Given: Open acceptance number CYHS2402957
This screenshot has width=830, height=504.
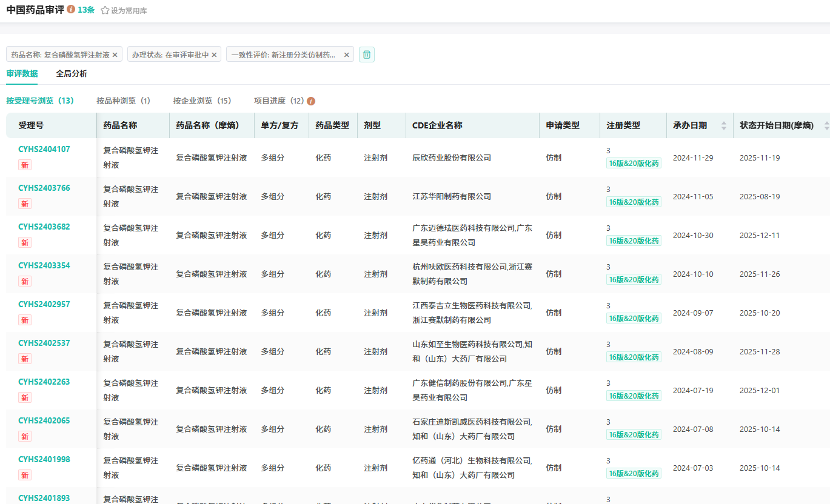Looking at the screenshot, I should click(44, 304).
